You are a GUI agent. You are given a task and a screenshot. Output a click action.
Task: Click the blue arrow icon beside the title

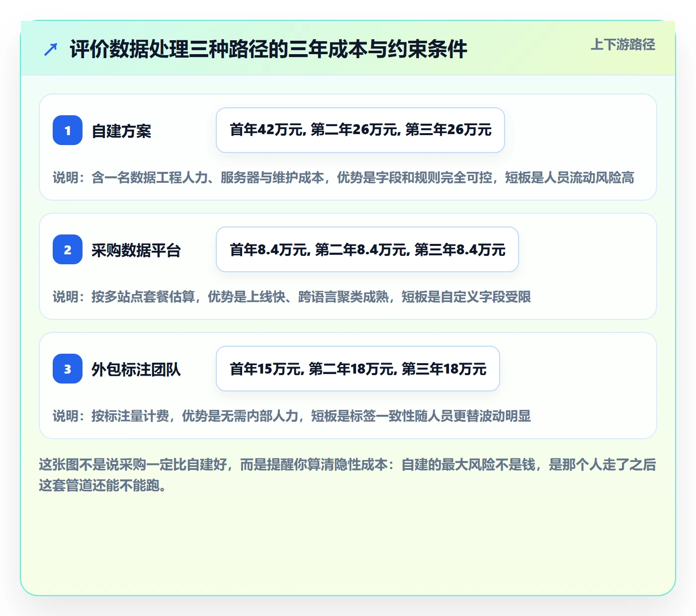coord(51,49)
